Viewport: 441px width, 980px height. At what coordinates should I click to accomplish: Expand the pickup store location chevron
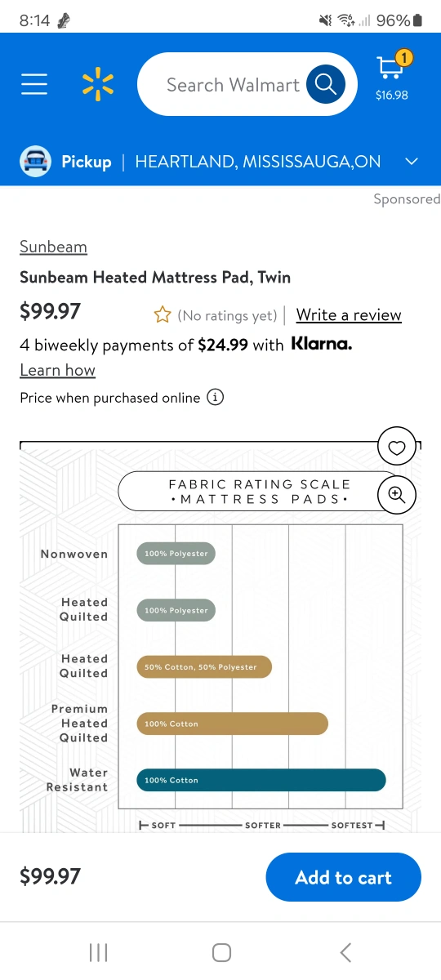(x=412, y=162)
